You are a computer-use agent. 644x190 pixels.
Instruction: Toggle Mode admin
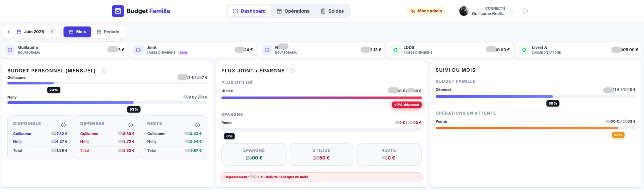[x=426, y=11]
